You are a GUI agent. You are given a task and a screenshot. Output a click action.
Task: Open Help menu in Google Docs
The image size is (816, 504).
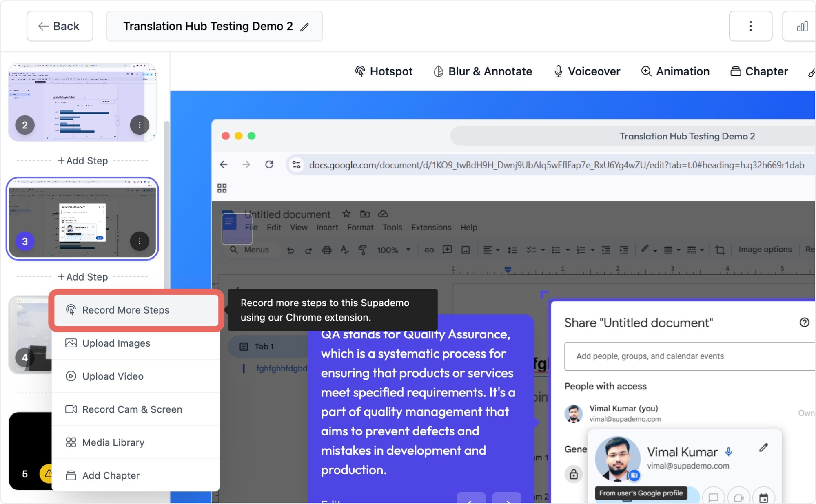pyautogui.click(x=468, y=228)
